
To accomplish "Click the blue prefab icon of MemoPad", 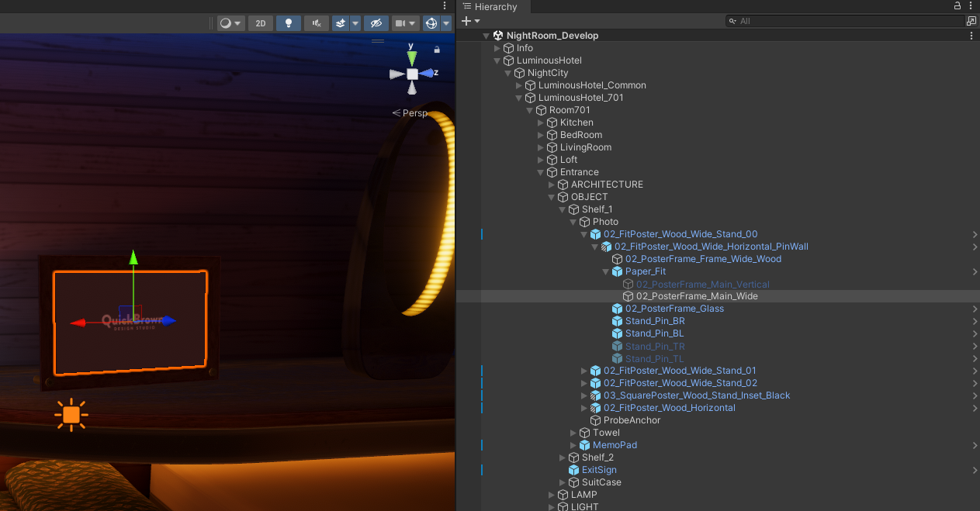I will pyautogui.click(x=585, y=445).
